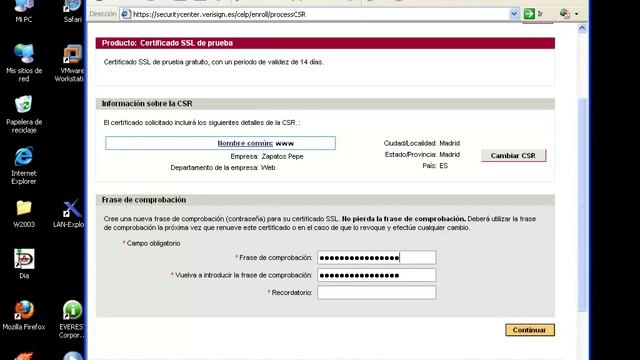Screen dimensions: 640x360
Task: Open the Nombre común link
Action: click(x=245, y=143)
